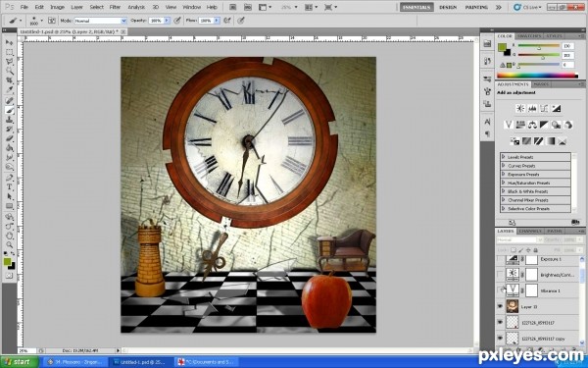Switch to the Painting workspace

coord(476,7)
